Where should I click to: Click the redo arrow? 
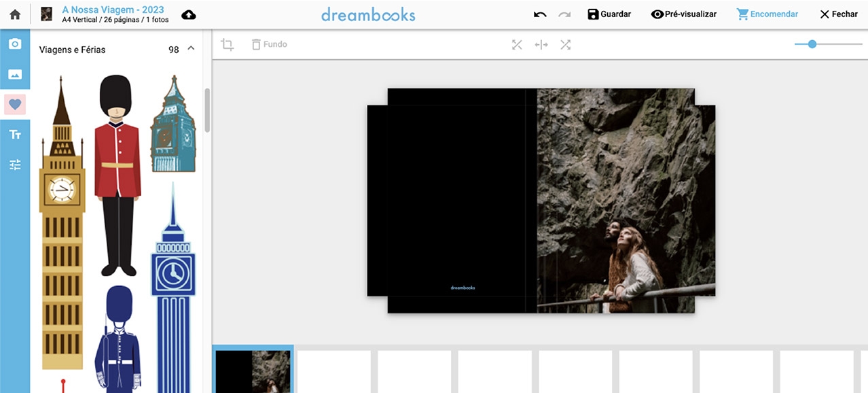pyautogui.click(x=563, y=14)
